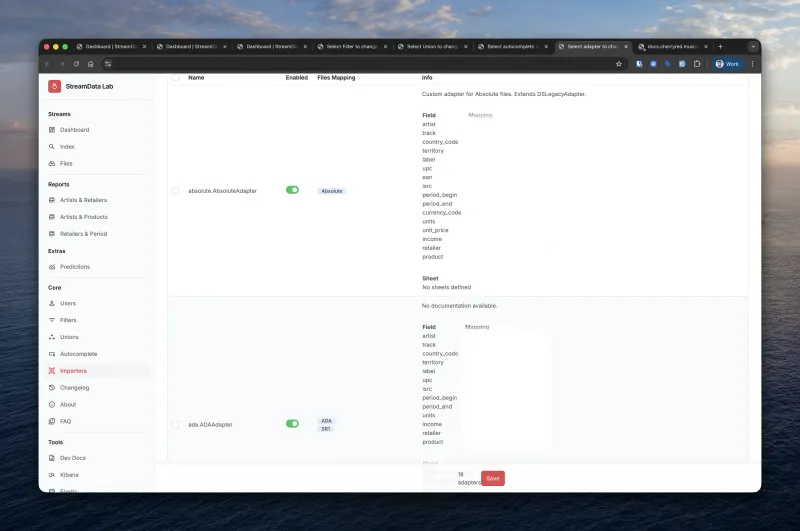800x531 pixels.
Task: Check the ada.ADAAdapter row checkbox
Action: point(176,424)
